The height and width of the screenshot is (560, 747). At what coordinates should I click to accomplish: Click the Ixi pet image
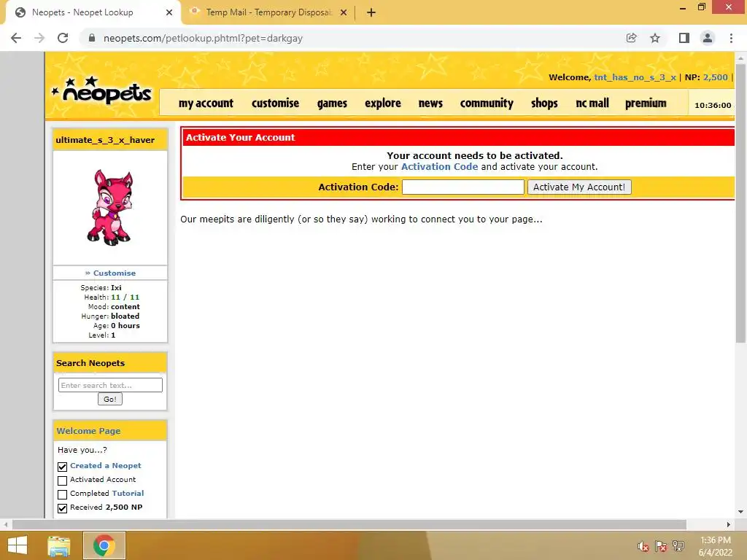point(110,208)
